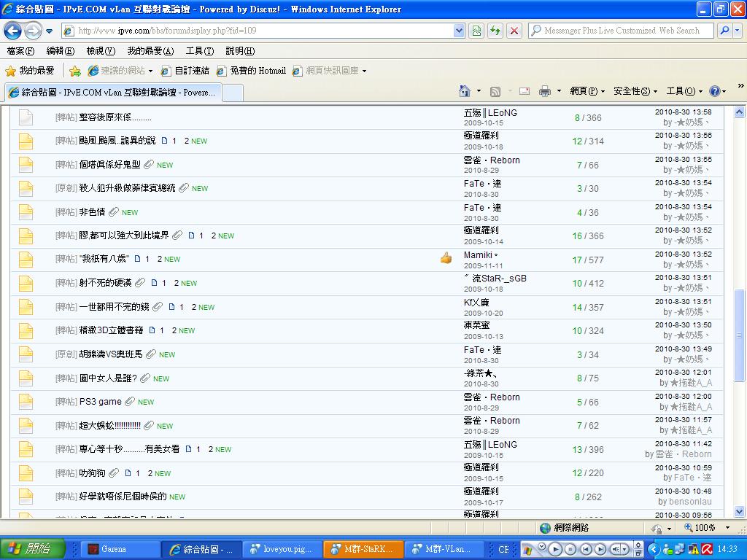The width and height of the screenshot is (747, 560).
Task: Click the Home icon in command bar
Action: coord(464,91)
